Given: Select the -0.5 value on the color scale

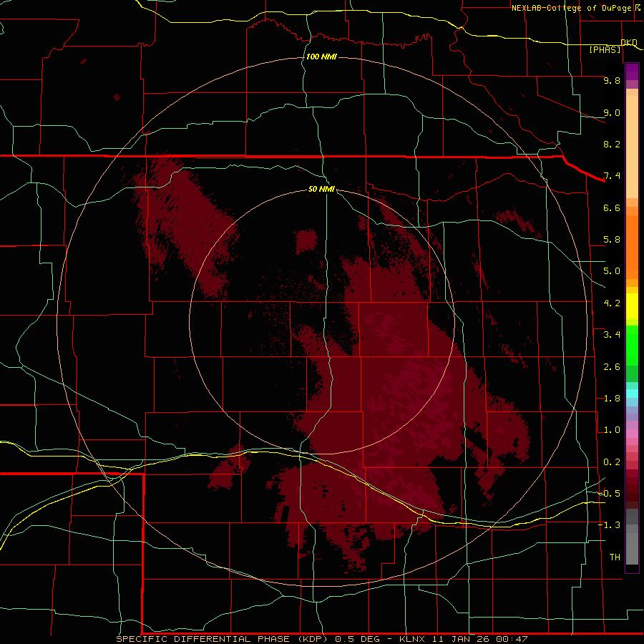Looking at the screenshot, I should [x=609, y=494].
